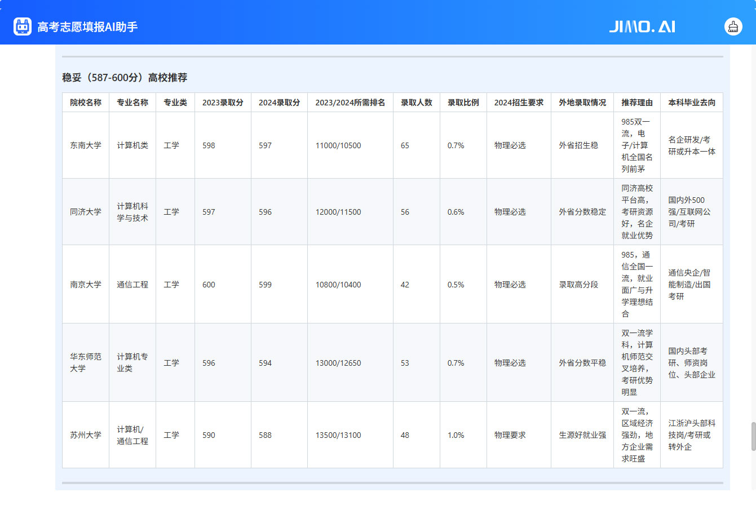
Task: Click 同济大学's recommendation reason cell
Action: (x=637, y=212)
